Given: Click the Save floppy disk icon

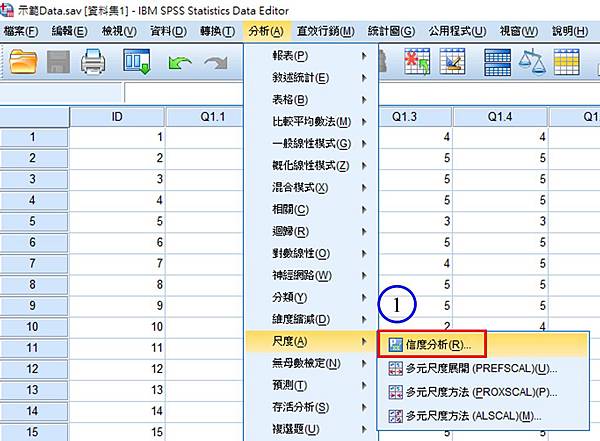Looking at the screenshot, I should [x=58, y=62].
